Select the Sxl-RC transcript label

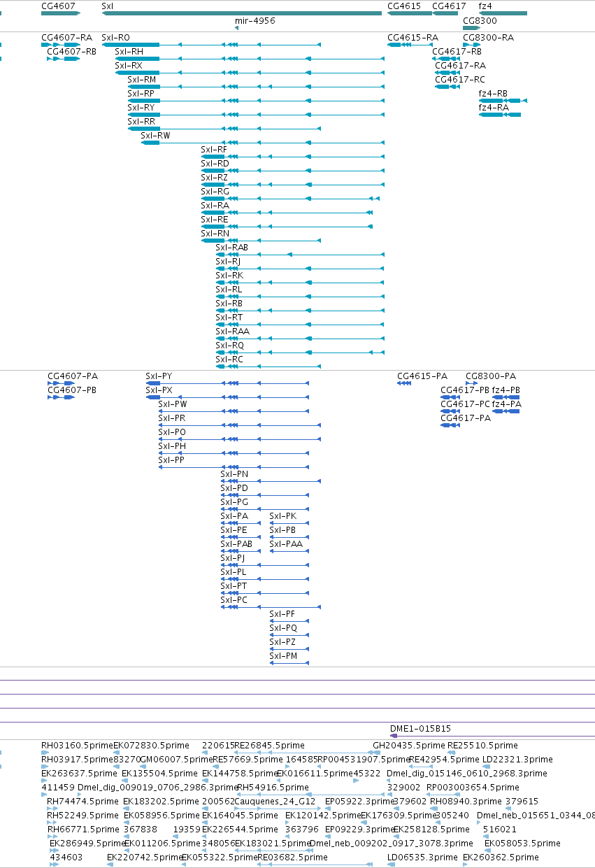(x=229, y=359)
